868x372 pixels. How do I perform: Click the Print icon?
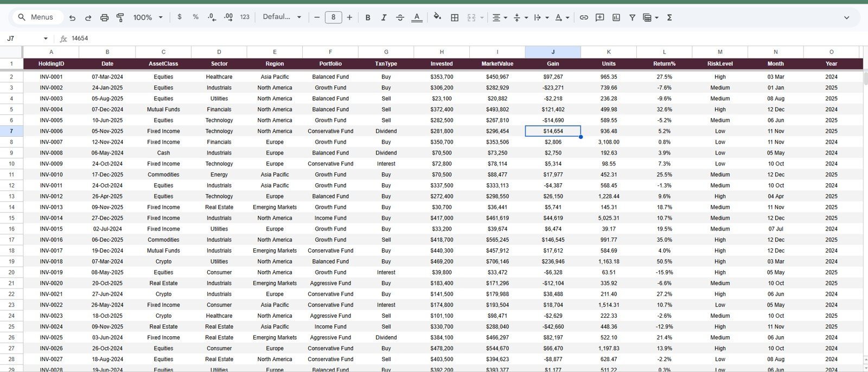[x=104, y=17]
